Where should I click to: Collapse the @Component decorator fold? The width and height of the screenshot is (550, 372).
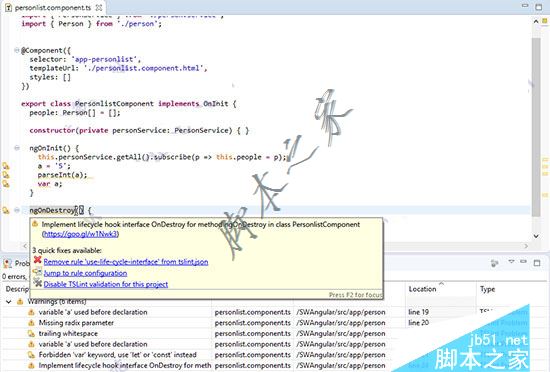click(16, 50)
